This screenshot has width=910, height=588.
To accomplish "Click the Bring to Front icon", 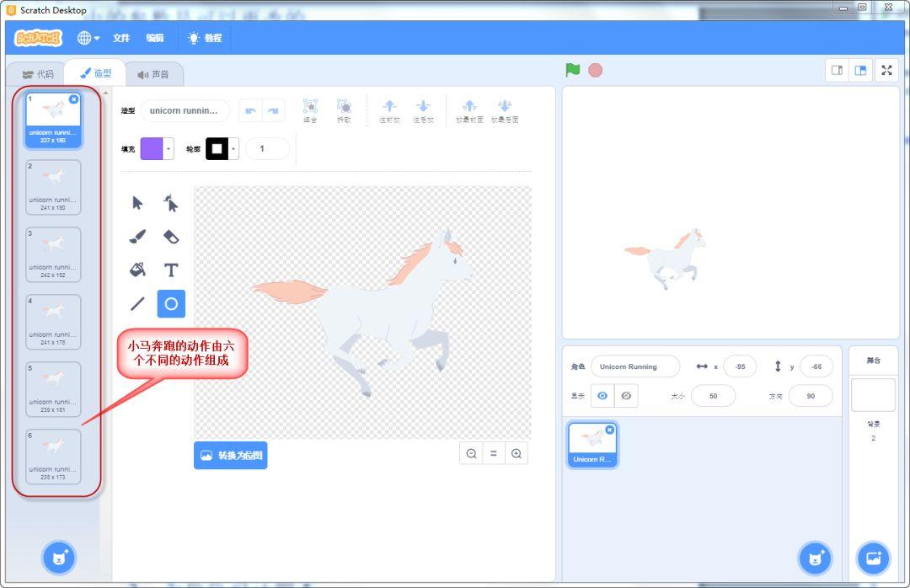I will tap(469, 110).
